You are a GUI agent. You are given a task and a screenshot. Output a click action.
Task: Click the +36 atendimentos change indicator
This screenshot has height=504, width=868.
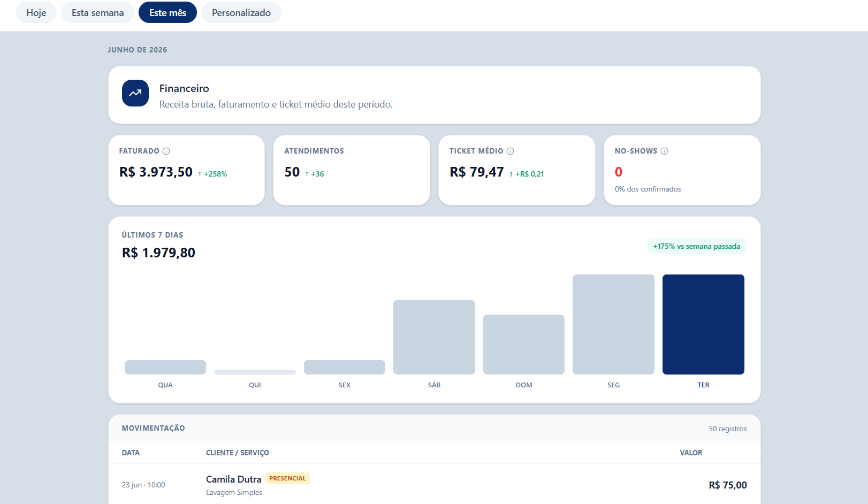coord(315,174)
